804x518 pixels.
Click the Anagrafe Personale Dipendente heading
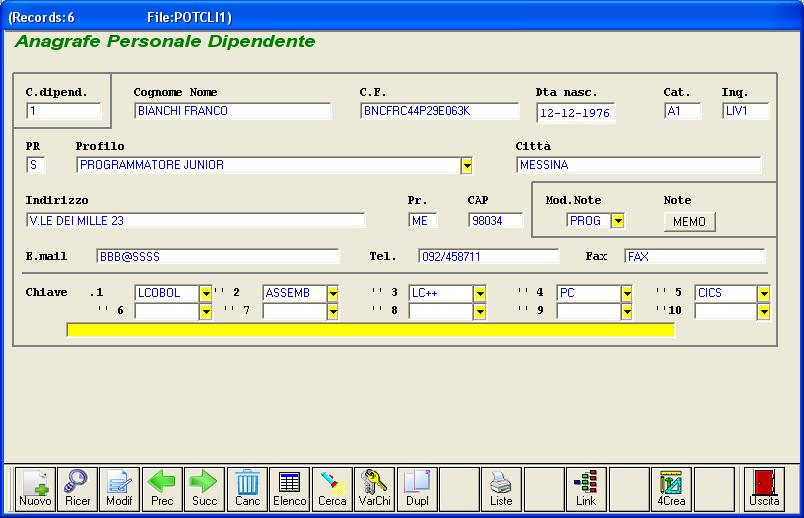(165, 42)
